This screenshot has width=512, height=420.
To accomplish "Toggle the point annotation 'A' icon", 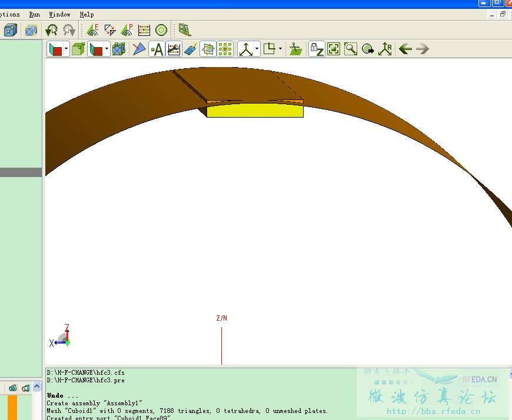I will [x=157, y=49].
